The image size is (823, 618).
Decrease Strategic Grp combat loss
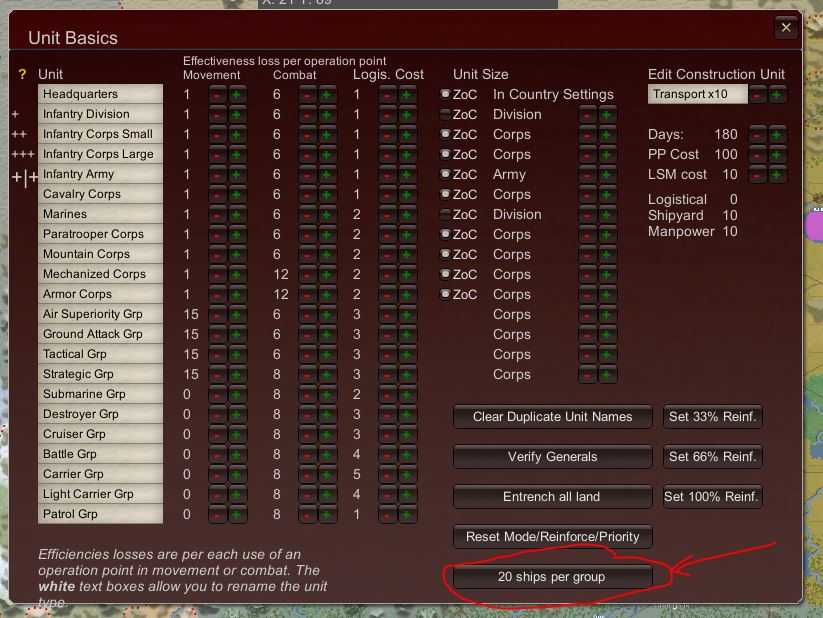[x=308, y=374]
